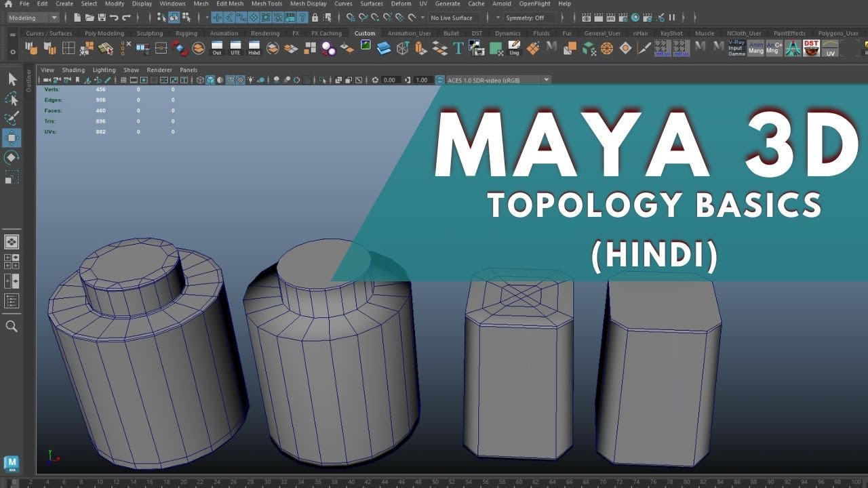Click the Anim Mang shelf button
The width and height of the screenshot is (868, 488).
[x=756, y=48]
